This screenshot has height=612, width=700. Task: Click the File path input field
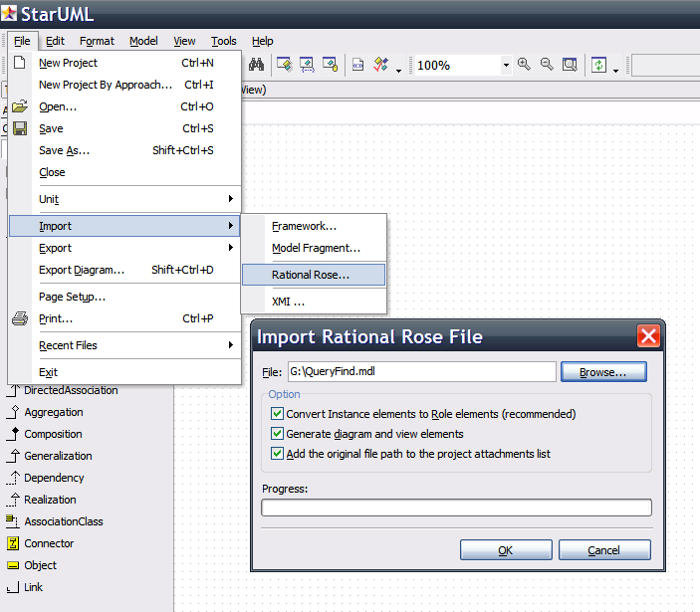(419, 372)
